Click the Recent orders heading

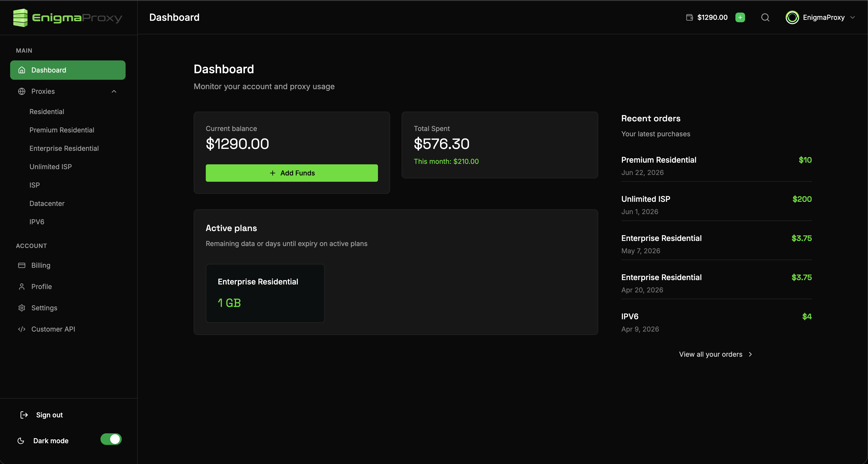(651, 118)
